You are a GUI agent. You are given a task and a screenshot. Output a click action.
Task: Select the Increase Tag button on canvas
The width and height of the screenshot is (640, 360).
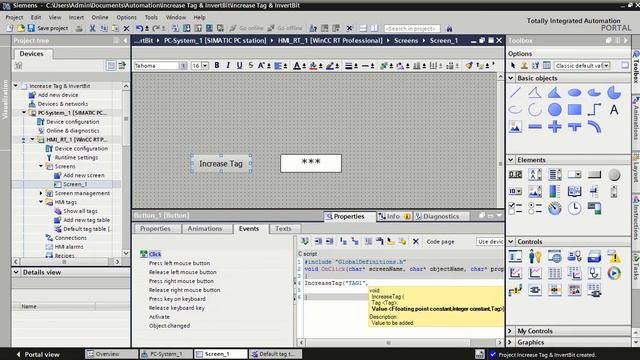(x=221, y=164)
